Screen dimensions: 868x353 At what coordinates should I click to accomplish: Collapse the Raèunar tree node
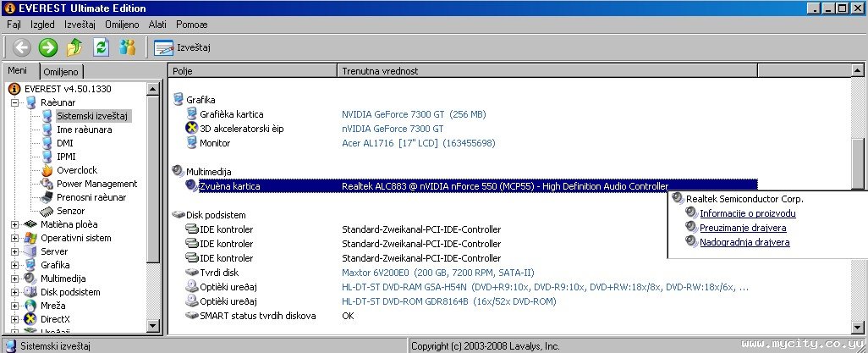coord(15,102)
